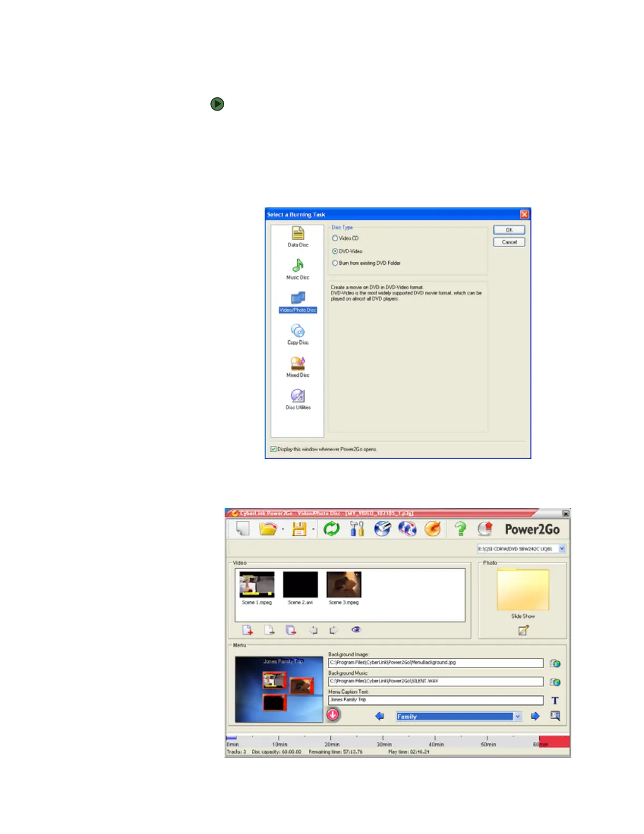Open Disc Utilities in the task list

pos(298,399)
